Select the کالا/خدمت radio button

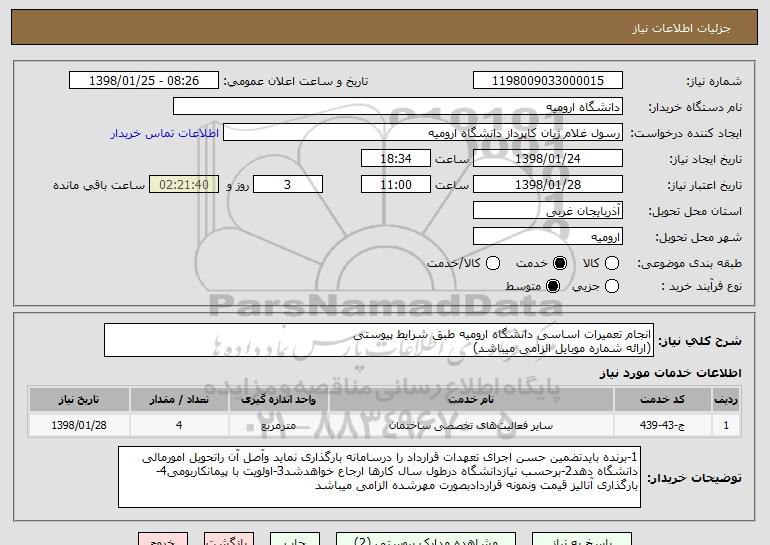493,263
